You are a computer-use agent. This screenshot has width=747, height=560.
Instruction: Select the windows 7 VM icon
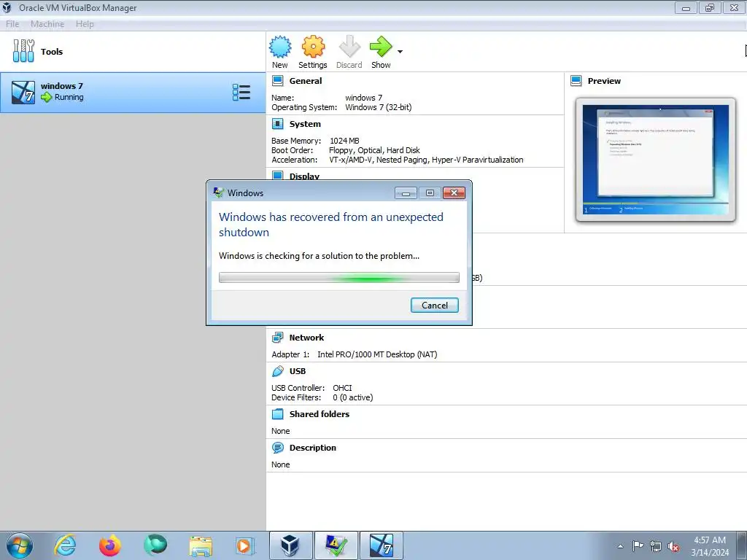(x=23, y=93)
